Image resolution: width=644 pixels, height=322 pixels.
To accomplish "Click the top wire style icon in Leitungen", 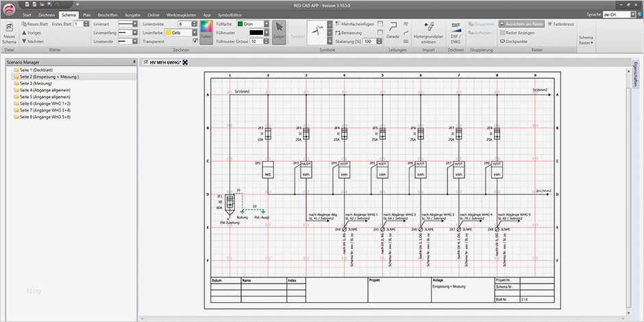I will point(406,24).
